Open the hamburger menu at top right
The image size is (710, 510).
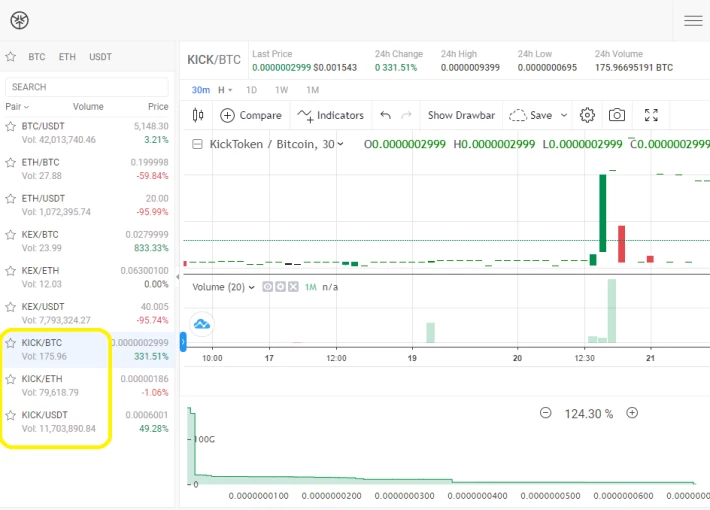pos(692,20)
